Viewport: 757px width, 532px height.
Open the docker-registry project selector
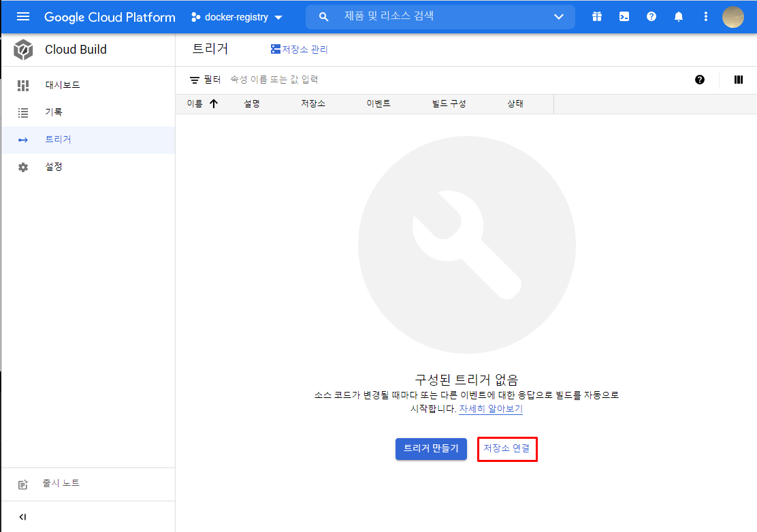(x=237, y=18)
